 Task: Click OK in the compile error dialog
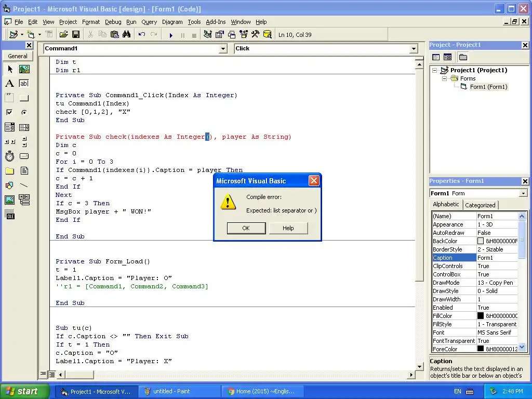tap(246, 228)
